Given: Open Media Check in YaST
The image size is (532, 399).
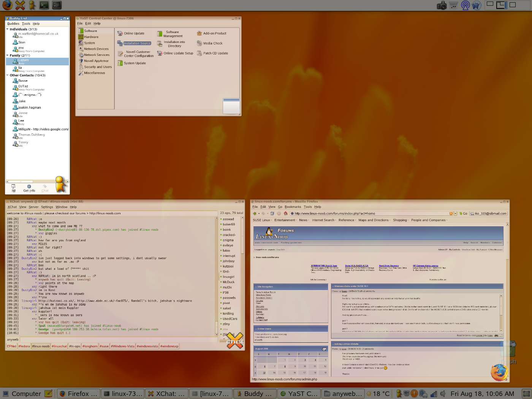Looking at the screenshot, I should click(x=210, y=43).
